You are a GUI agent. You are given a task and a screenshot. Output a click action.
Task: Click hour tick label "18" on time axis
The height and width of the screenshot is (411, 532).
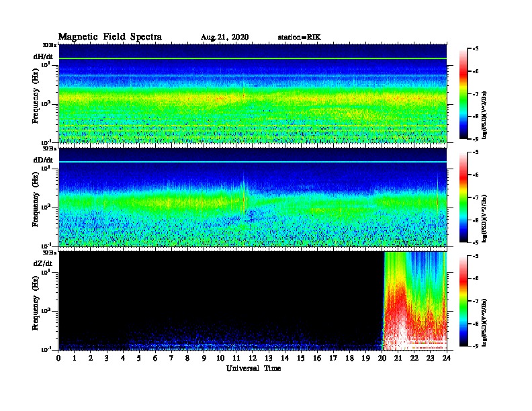350,358
